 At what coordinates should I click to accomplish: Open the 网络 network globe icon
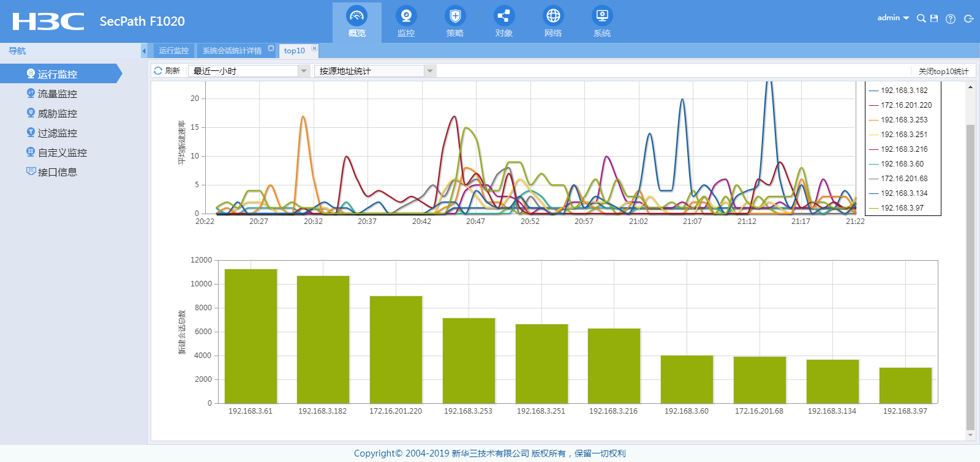[553, 15]
